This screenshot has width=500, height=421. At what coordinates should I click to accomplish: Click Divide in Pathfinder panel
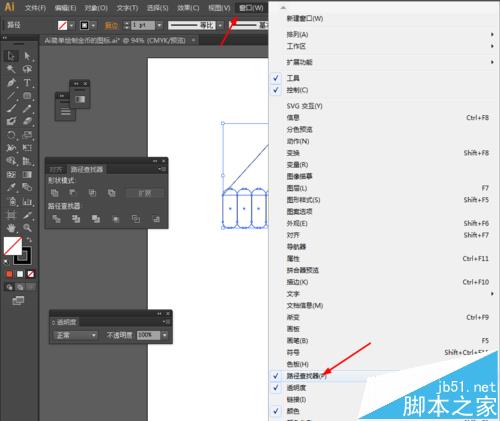56,219
